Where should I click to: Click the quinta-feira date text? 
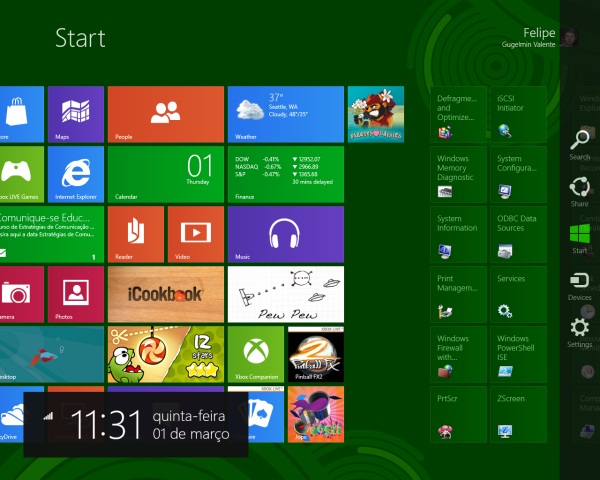(189, 416)
